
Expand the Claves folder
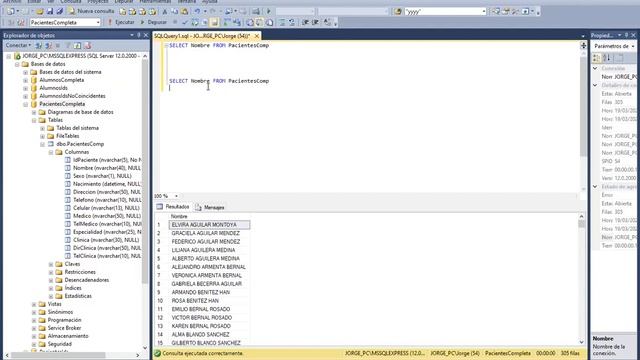[51, 264]
